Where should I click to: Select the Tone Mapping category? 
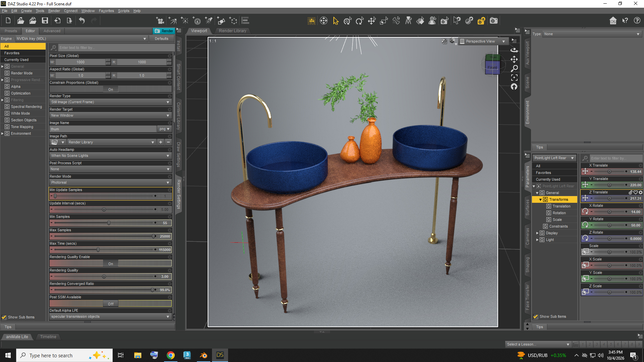pyautogui.click(x=22, y=127)
